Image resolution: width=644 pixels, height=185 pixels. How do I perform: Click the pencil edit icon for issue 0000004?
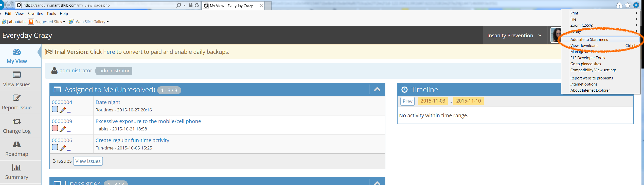[63, 110]
